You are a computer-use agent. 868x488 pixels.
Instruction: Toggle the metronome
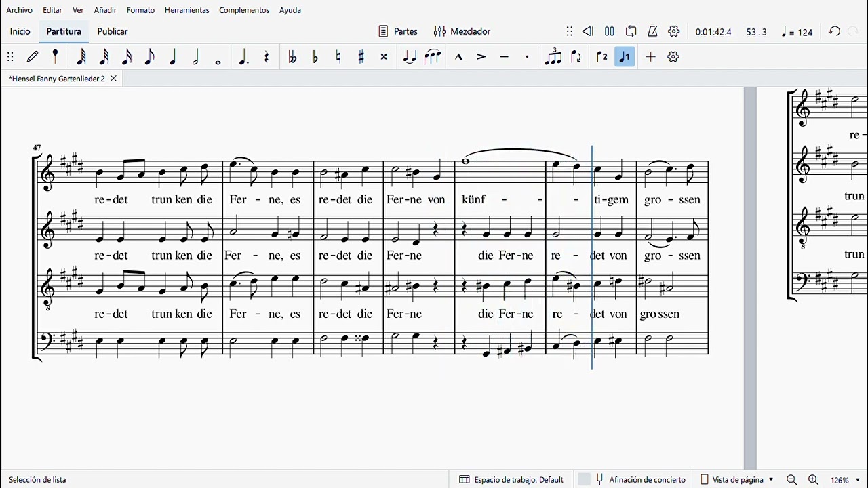point(652,31)
